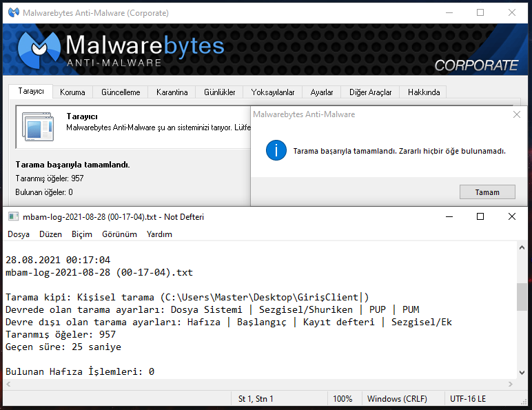
Task: Click the 'Taranmış öğeler: 957' text in Malwarebytes
Action: tap(50, 178)
